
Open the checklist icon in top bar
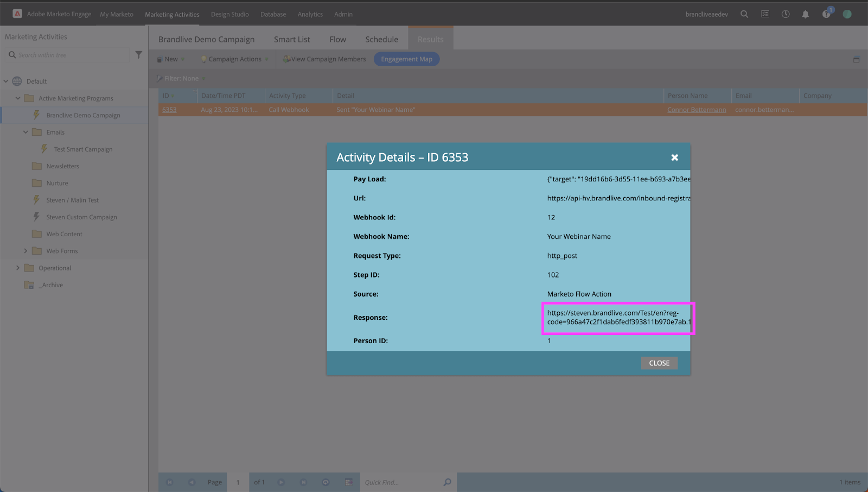[x=765, y=14]
